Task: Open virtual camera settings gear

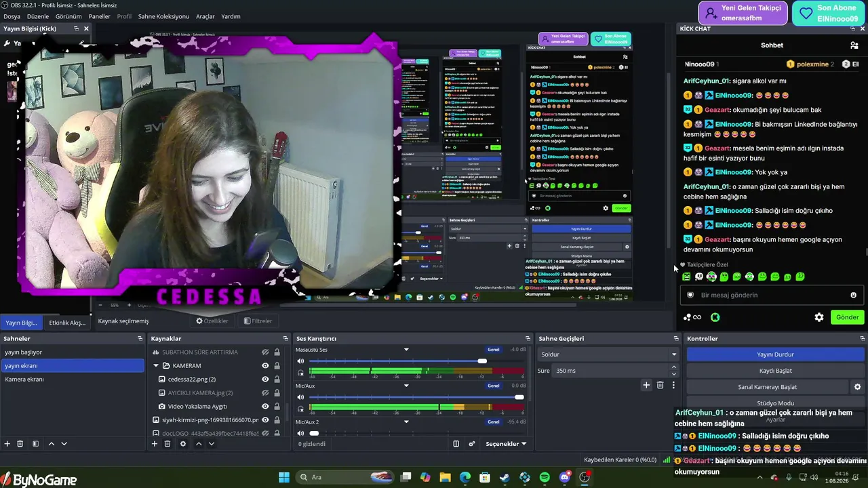Action: 857,387
